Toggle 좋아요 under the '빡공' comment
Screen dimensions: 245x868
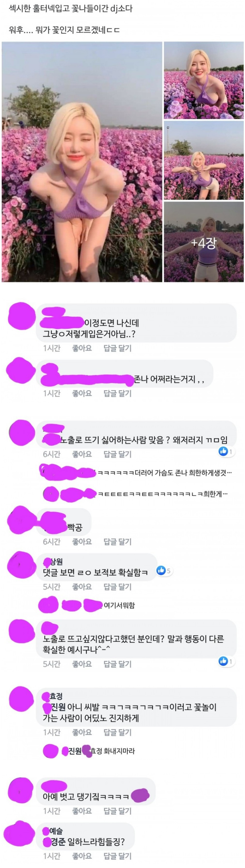[x=82, y=542]
